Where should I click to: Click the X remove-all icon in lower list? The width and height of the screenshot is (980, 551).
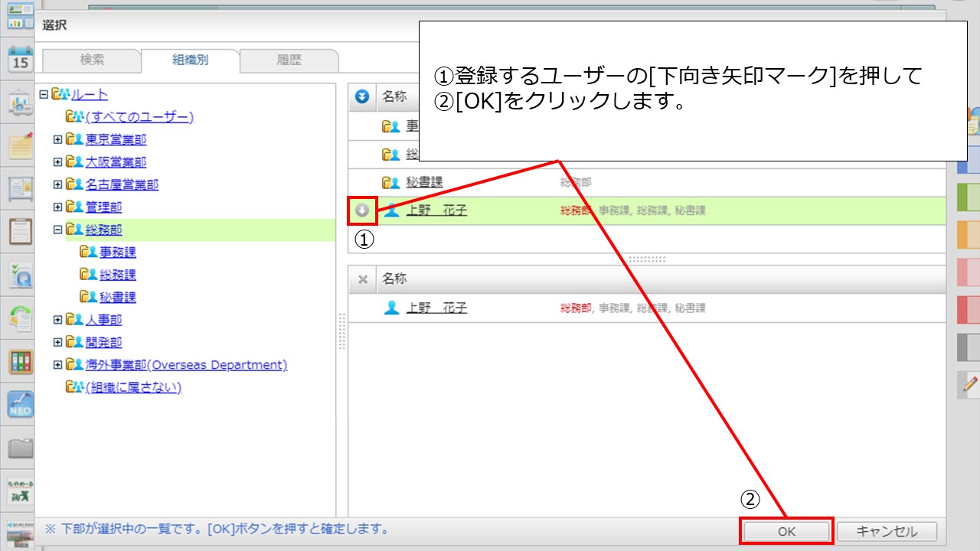(363, 279)
